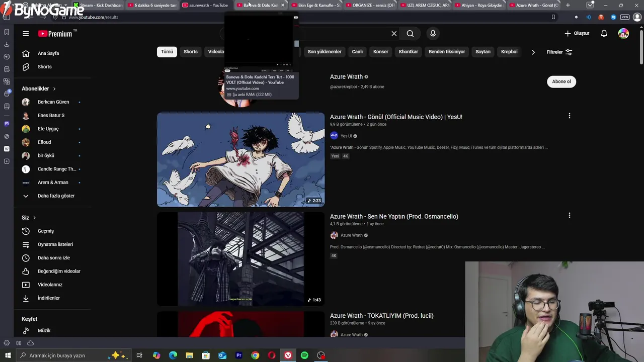Image resolution: width=644 pixels, height=362 pixels.
Task: Add a new web panel with plus icon
Action: 7,161
